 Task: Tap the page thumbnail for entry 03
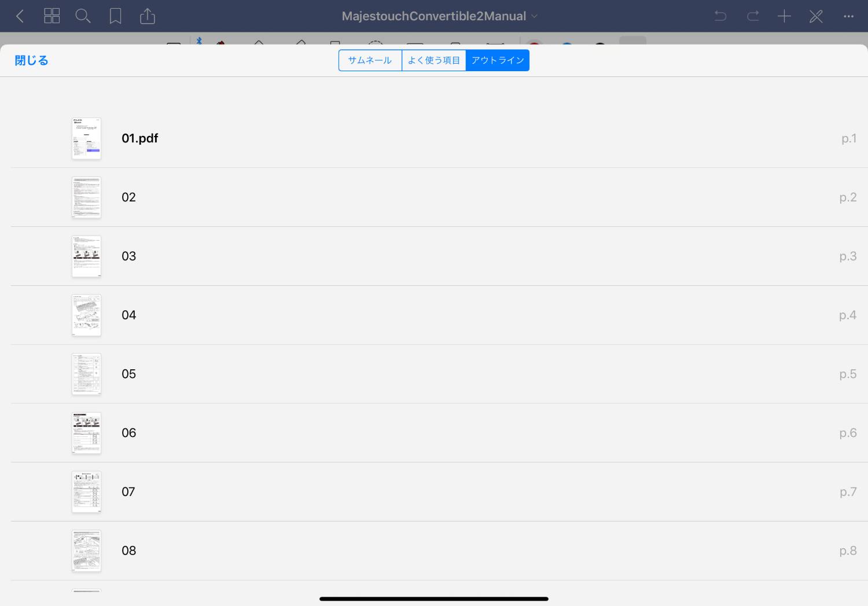click(x=86, y=256)
